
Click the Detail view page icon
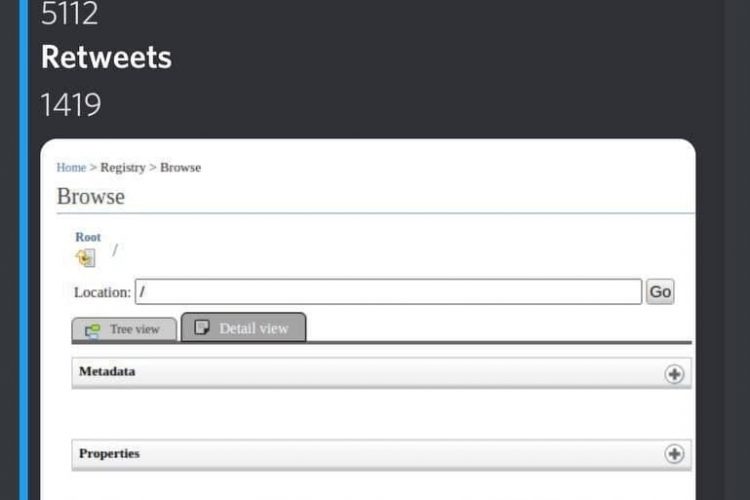pos(202,327)
